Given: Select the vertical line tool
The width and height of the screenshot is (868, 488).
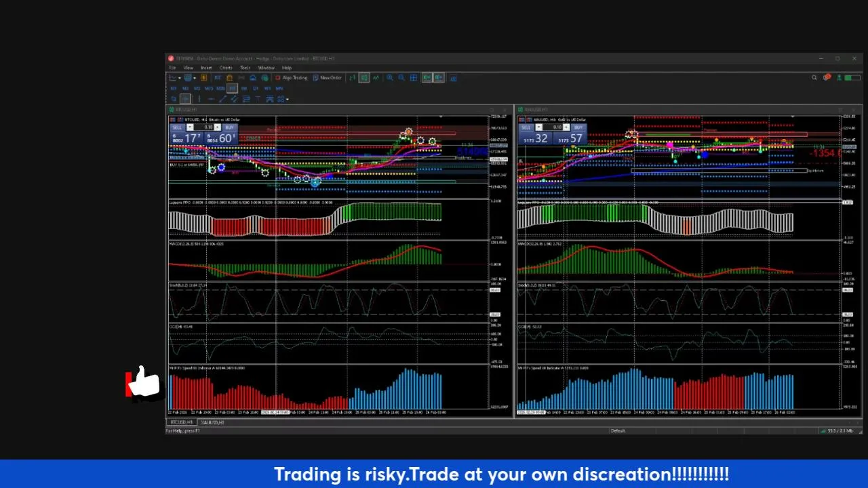Looking at the screenshot, I should [x=199, y=99].
